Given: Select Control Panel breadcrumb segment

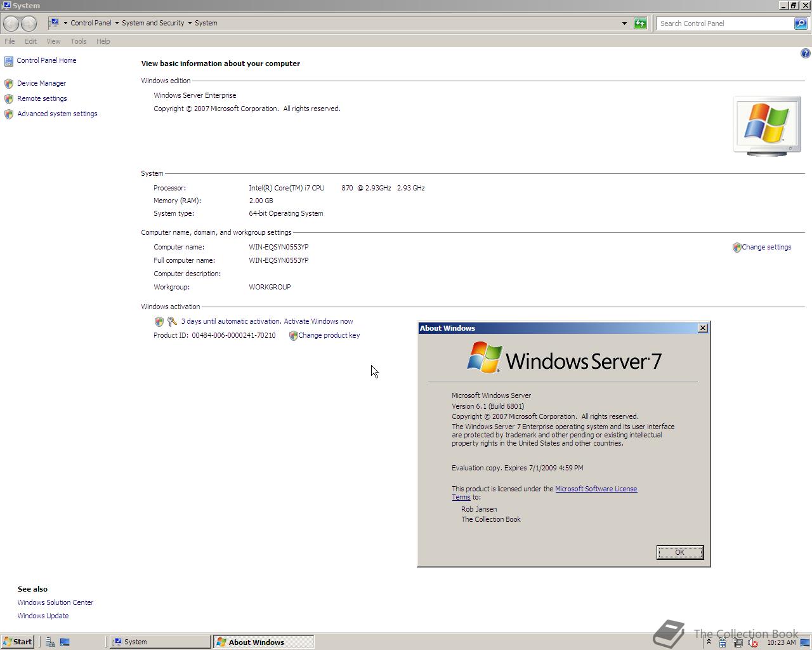Looking at the screenshot, I should click(x=91, y=23).
